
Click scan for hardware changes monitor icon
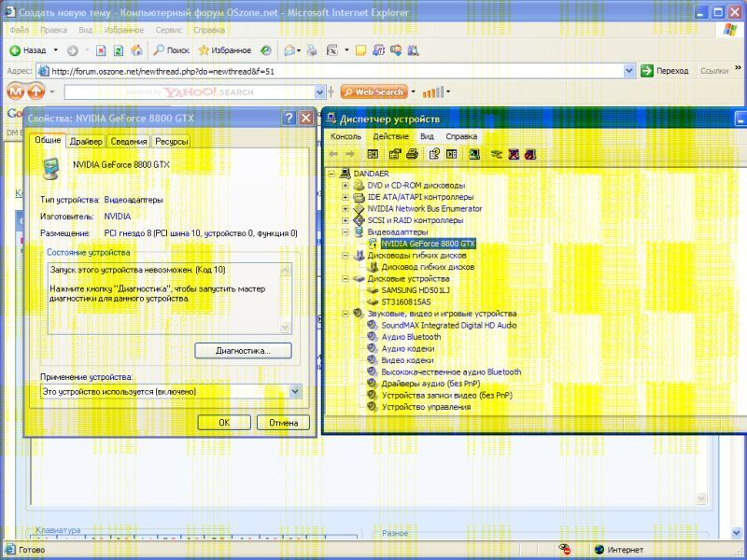pyautogui.click(x=474, y=154)
